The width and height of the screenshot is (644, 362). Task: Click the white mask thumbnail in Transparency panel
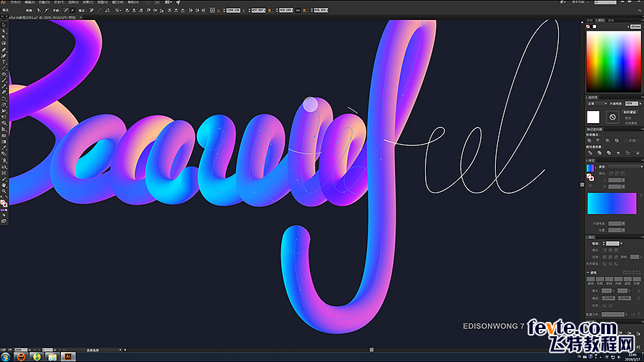[x=593, y=117]
